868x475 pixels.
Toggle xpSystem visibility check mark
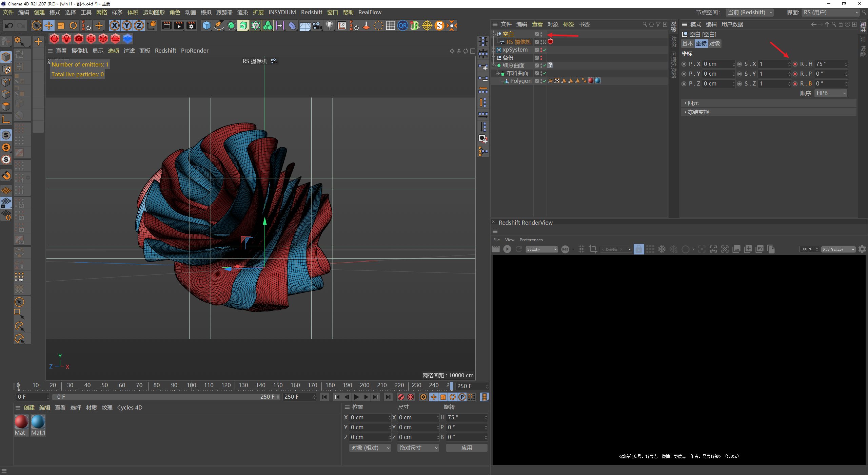(545, 50)
